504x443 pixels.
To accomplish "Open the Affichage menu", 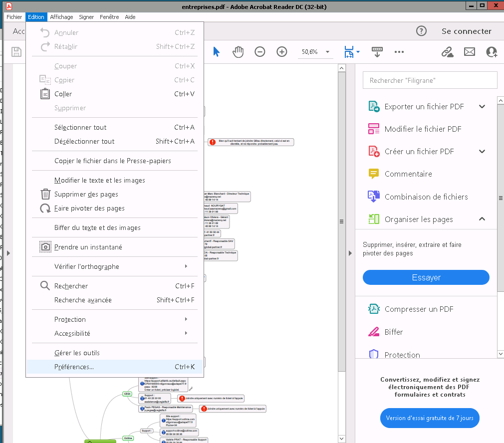I will 61,17.
